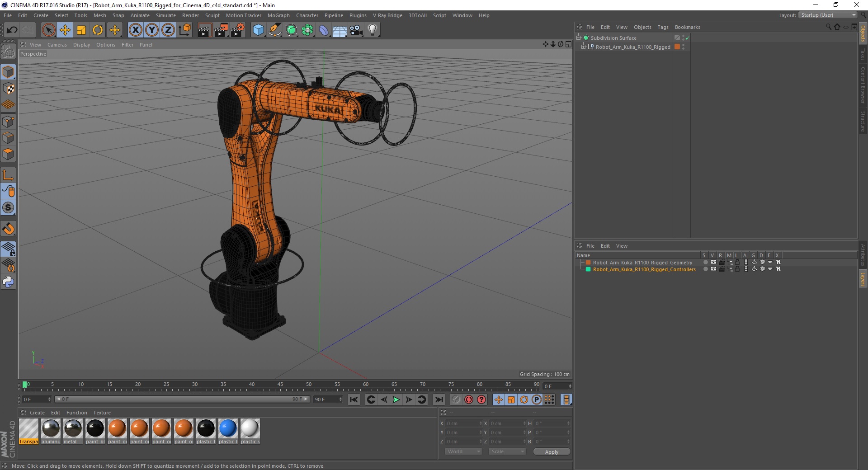Open the Scale mode dropdown
868x470 pixels.
point(507,451)
